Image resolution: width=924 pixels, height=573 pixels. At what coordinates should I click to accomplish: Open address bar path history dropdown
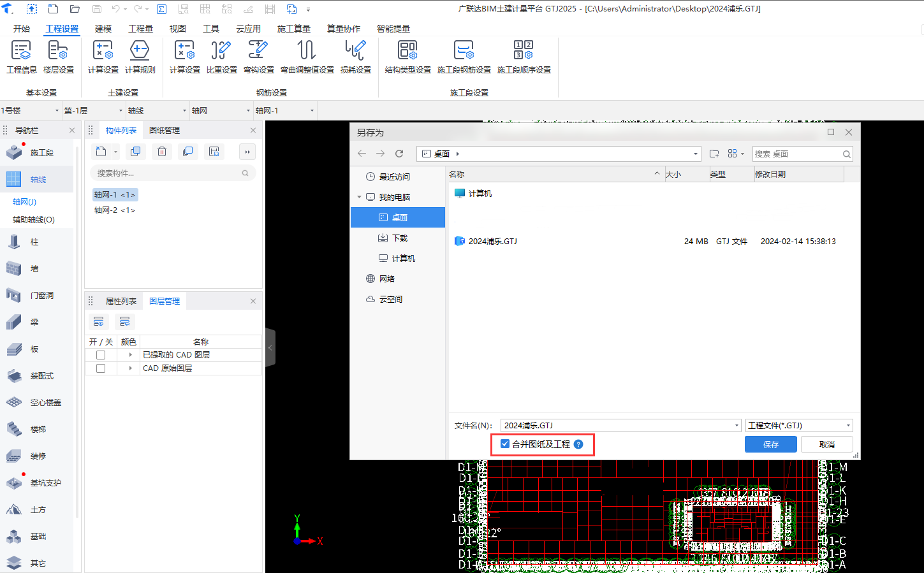695,154
